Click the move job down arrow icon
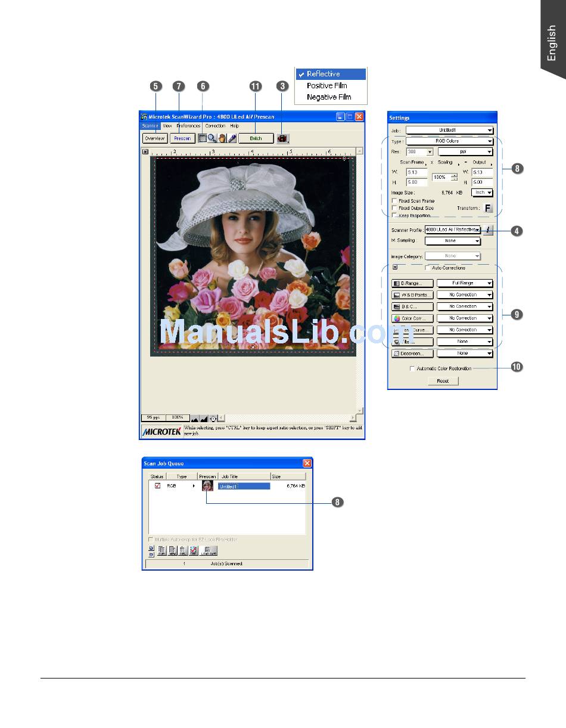Viewport: 566px width, 728px height. (151, 554)
